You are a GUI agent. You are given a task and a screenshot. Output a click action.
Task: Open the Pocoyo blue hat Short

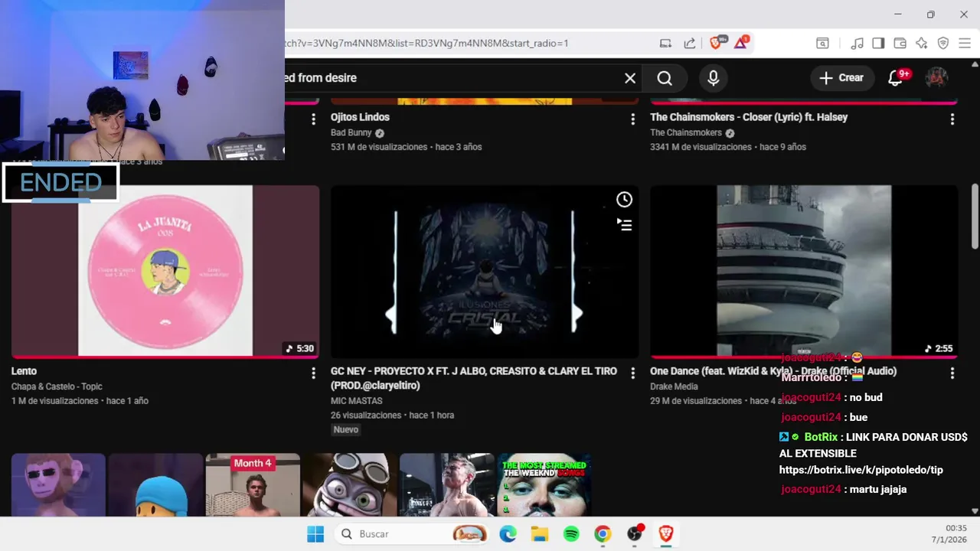click(155, 485)
